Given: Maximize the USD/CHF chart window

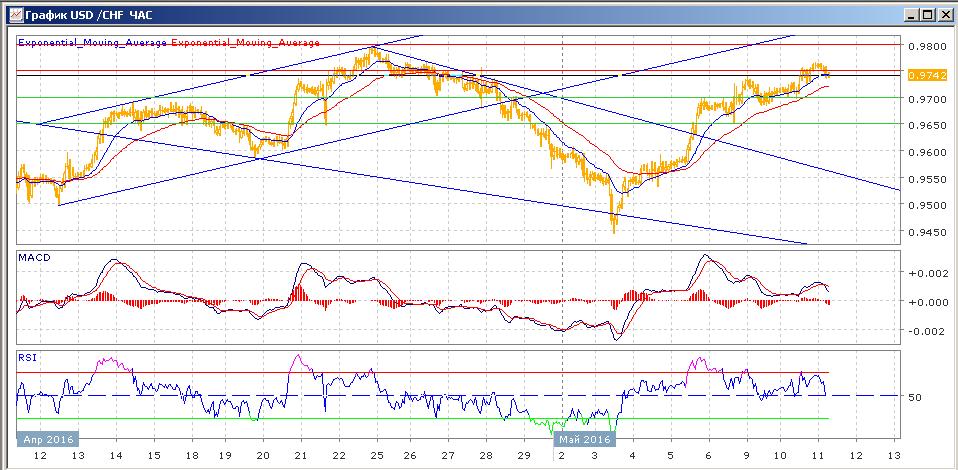Looking at the screenshot, I should [x=928, y=14].
